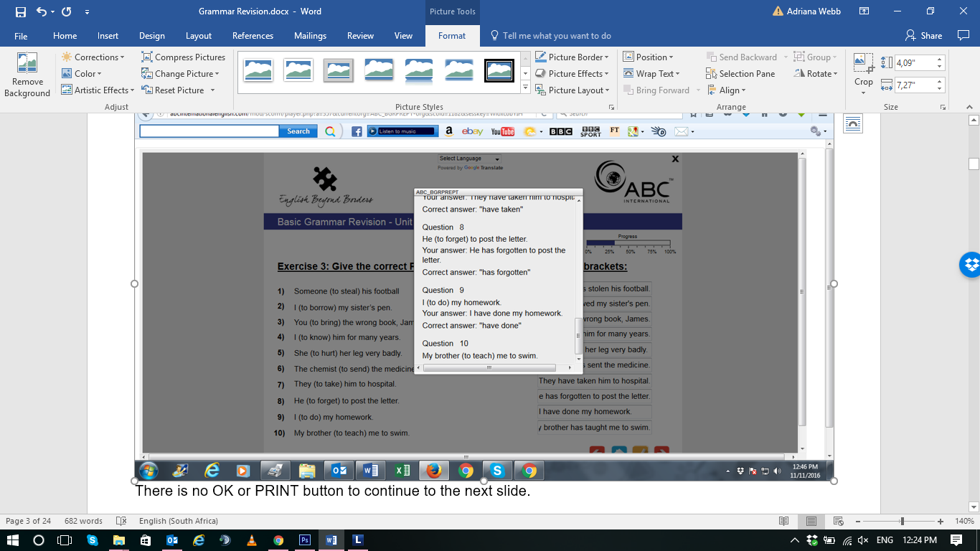Switch to the References tab
980x551 pixels.
coord(253,36)
